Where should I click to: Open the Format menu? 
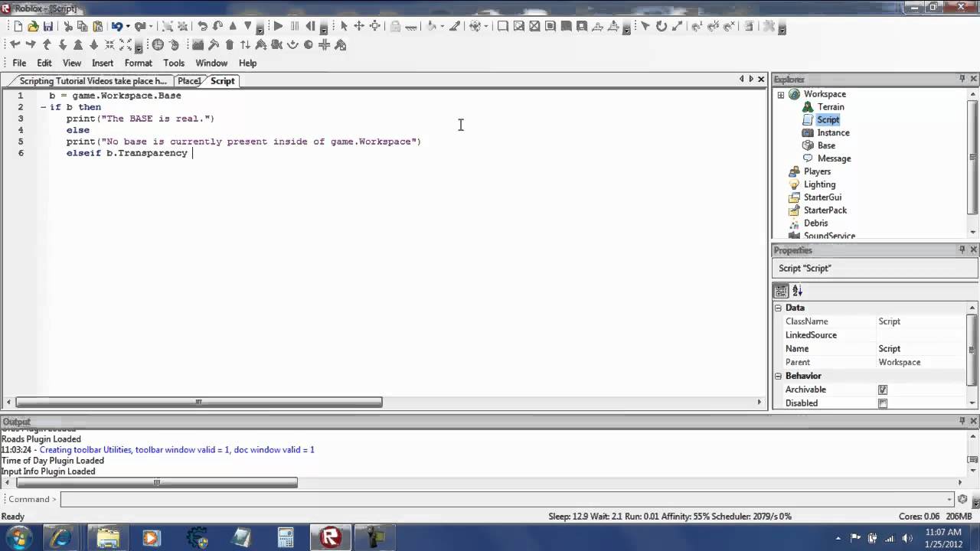point(139,63)
